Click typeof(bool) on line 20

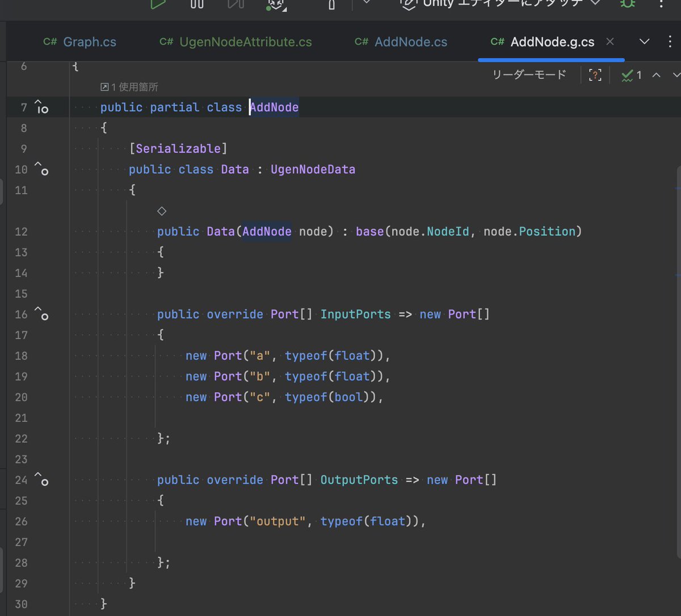[327, 397]
